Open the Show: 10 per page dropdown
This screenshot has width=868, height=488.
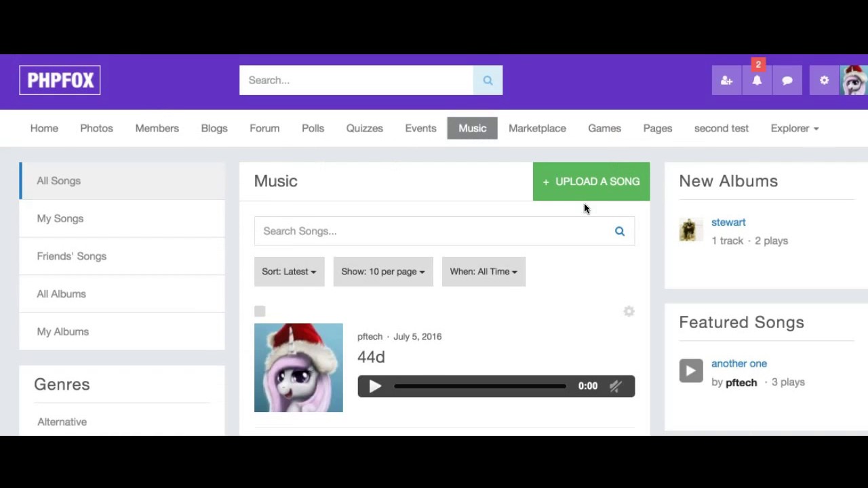pyautogui.click(x=383, y=271)
